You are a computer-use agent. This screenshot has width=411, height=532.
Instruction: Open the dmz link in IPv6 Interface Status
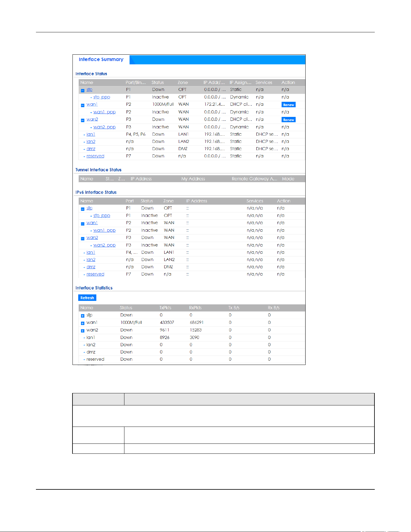91,267
